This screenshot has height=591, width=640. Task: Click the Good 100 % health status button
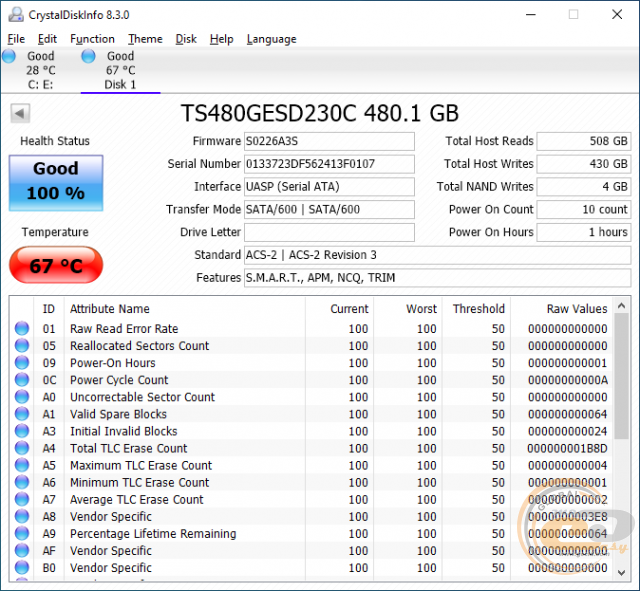(x=56, y=183)
